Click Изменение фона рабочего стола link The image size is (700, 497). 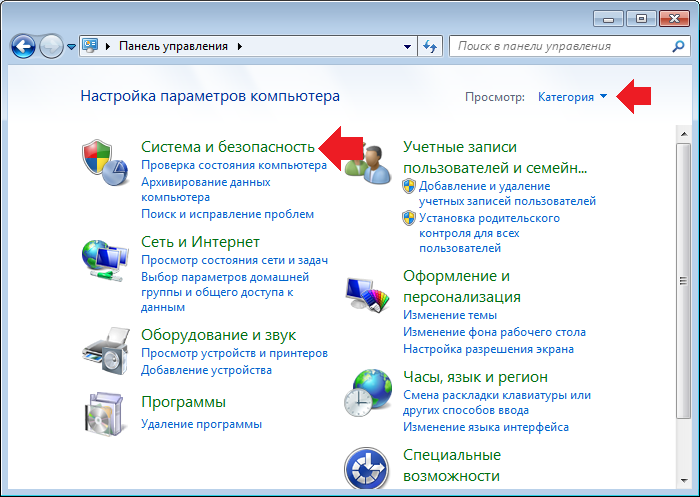[494, 332]
